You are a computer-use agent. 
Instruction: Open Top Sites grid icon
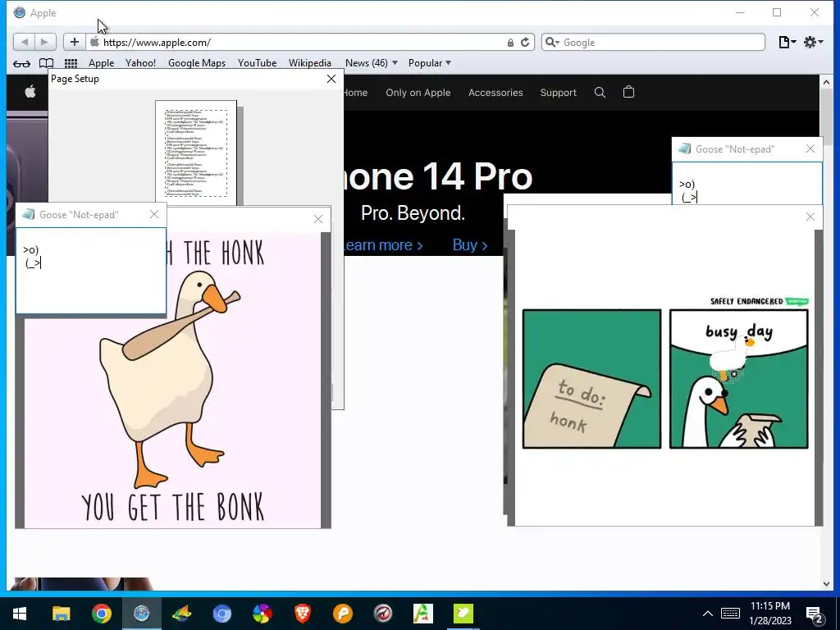click(x=71, y=63)
